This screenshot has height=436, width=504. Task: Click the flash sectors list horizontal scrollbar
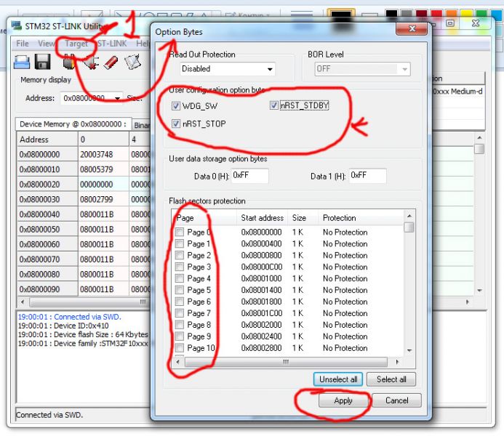pos(286,362)
